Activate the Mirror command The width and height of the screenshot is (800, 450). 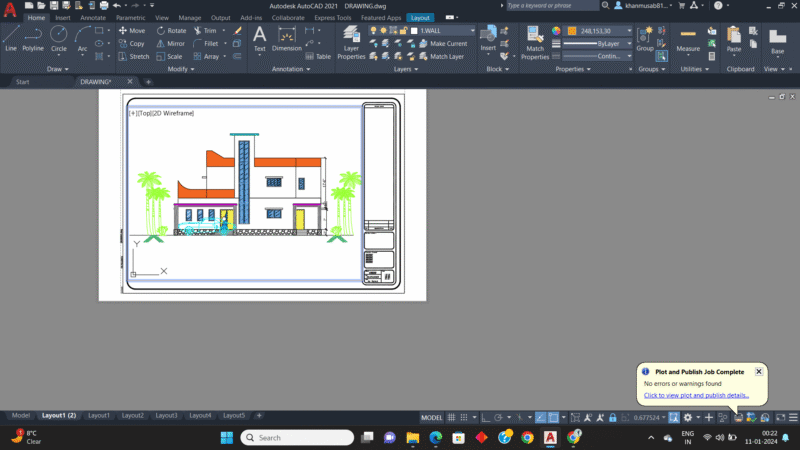tap(170, 44)
